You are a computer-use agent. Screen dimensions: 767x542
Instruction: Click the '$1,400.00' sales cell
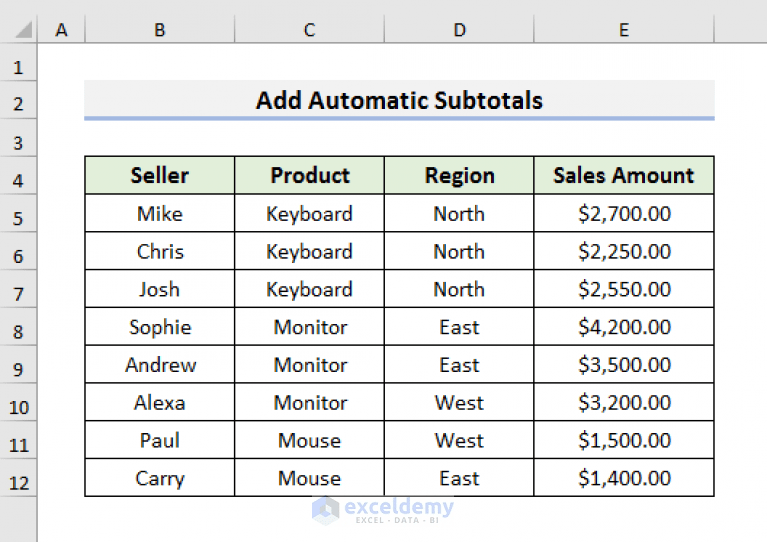coord(624,478)
